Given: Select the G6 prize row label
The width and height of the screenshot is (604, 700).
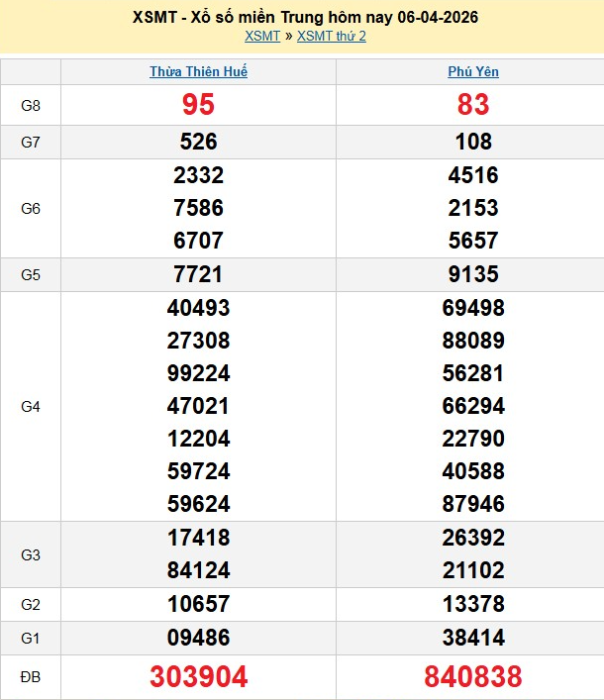Looking at the screenshot, I should click(x=31, y=209).
